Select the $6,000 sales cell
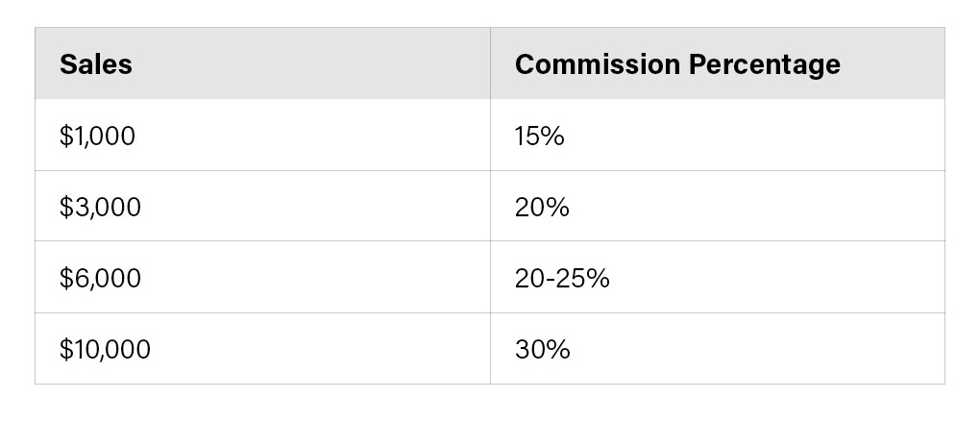The height and width of the screenshot is (448, 980). [100, 278]
